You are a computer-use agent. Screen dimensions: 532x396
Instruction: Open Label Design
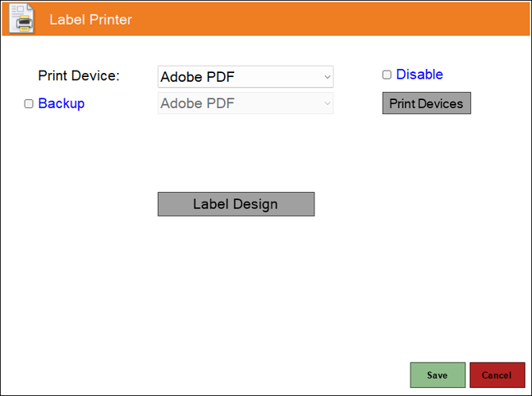point(236,204)
